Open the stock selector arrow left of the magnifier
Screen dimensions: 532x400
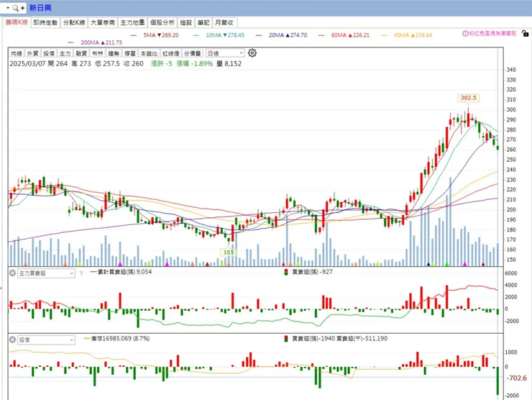(8, 8)
